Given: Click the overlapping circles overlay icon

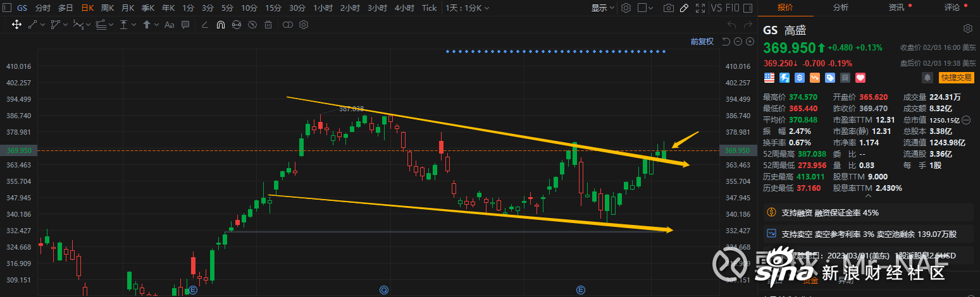Looking at the screenshot, I should (x=288, y=25).
